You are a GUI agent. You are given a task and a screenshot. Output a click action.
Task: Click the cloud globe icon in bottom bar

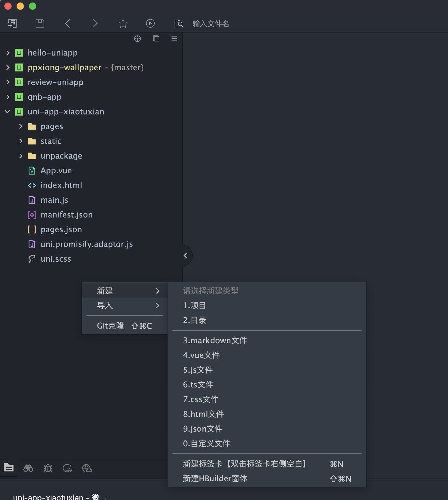[87, 468]
